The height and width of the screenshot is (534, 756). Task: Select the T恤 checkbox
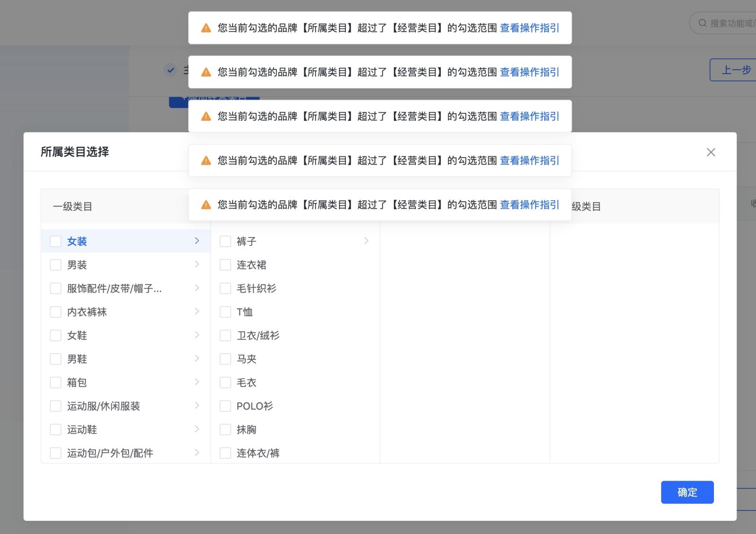point(225,312)
